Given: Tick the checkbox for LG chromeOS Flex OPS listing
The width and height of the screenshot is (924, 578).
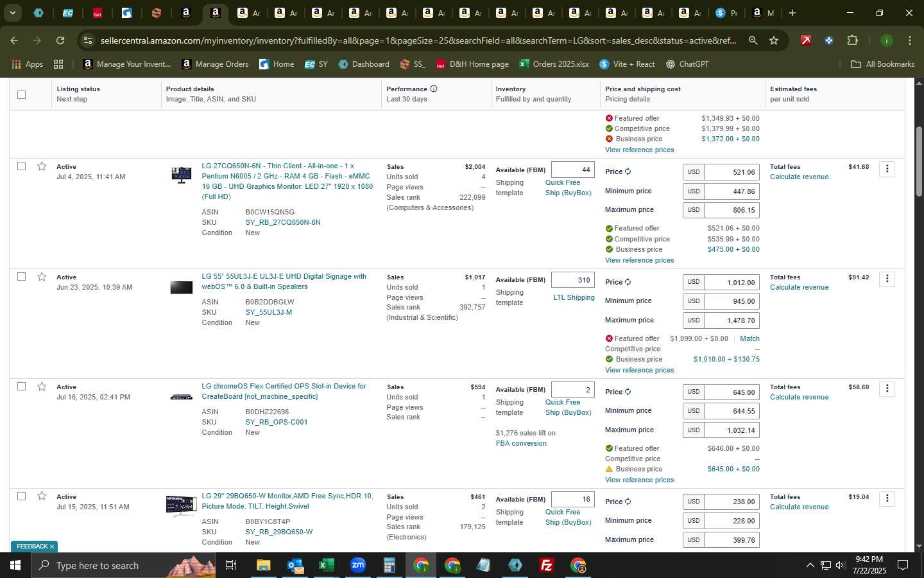Looking at the screenshot, I should click(x=22, y=387).
